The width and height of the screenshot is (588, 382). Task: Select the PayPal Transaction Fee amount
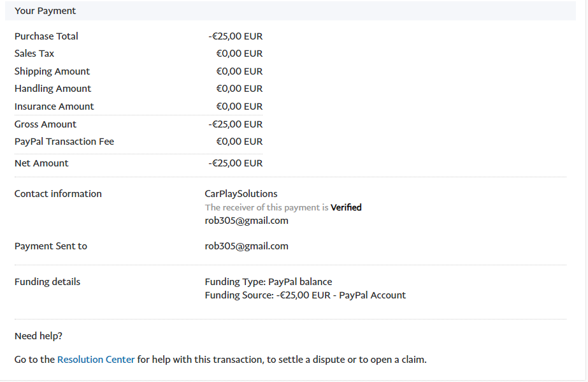coord(240,142)
